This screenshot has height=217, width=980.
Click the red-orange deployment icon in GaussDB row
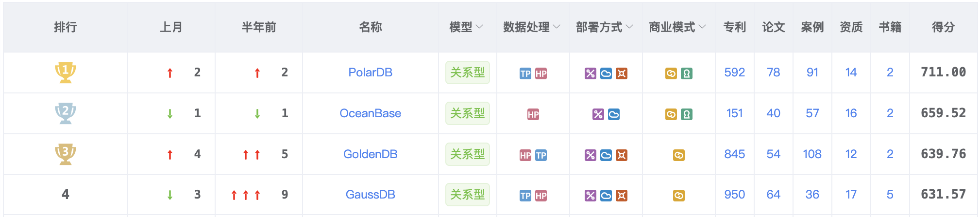(622, 196)
